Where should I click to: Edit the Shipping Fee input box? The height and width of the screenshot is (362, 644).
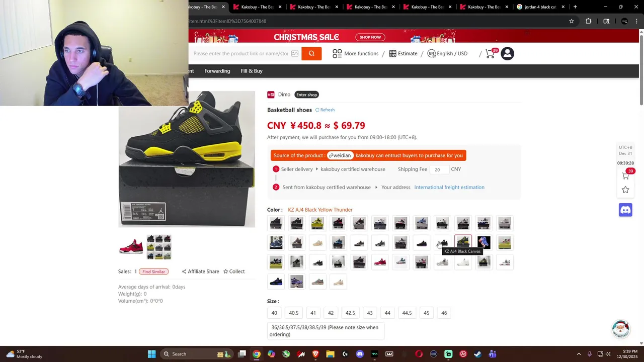pos(439,169)
